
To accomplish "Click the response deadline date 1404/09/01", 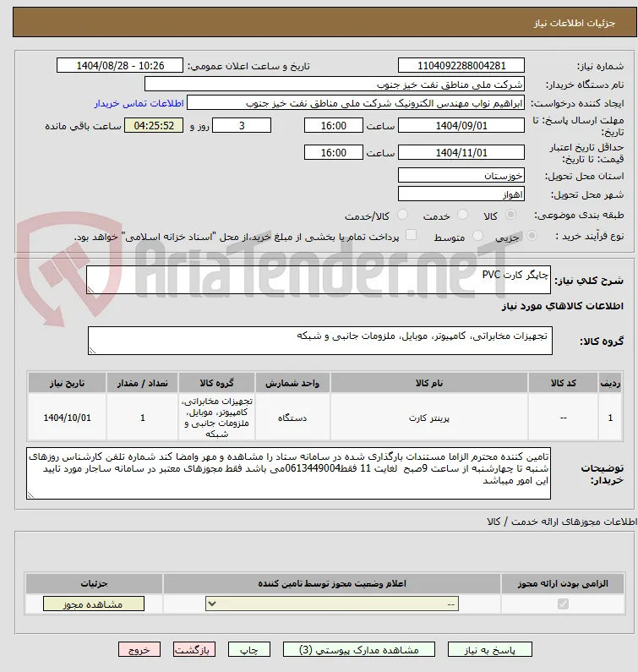I will [461, 126].
